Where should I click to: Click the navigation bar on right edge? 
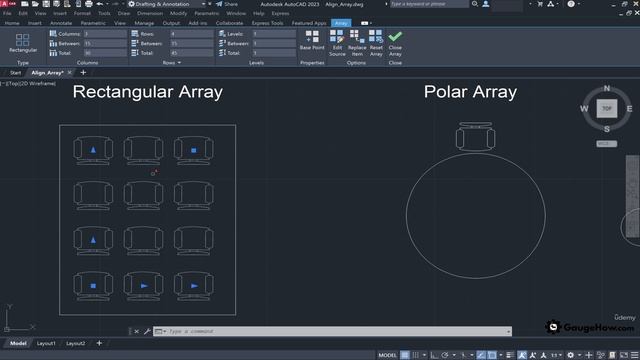click(x=633, y=196)
